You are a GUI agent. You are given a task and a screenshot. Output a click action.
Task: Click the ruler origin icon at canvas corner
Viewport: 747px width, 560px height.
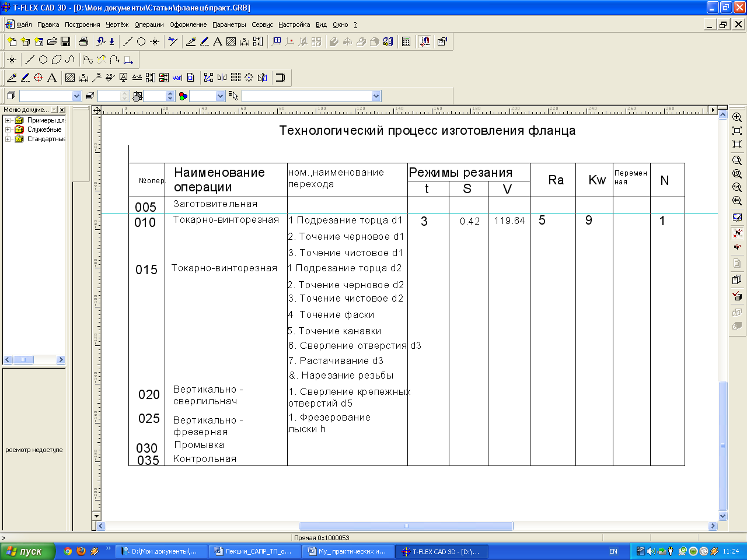click(97, 110)
